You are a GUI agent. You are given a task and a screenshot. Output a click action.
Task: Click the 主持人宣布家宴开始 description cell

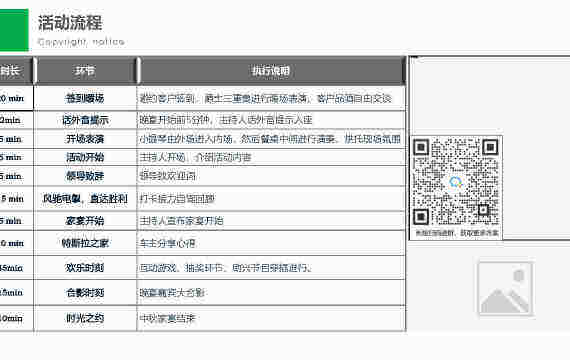pos(271,221)
